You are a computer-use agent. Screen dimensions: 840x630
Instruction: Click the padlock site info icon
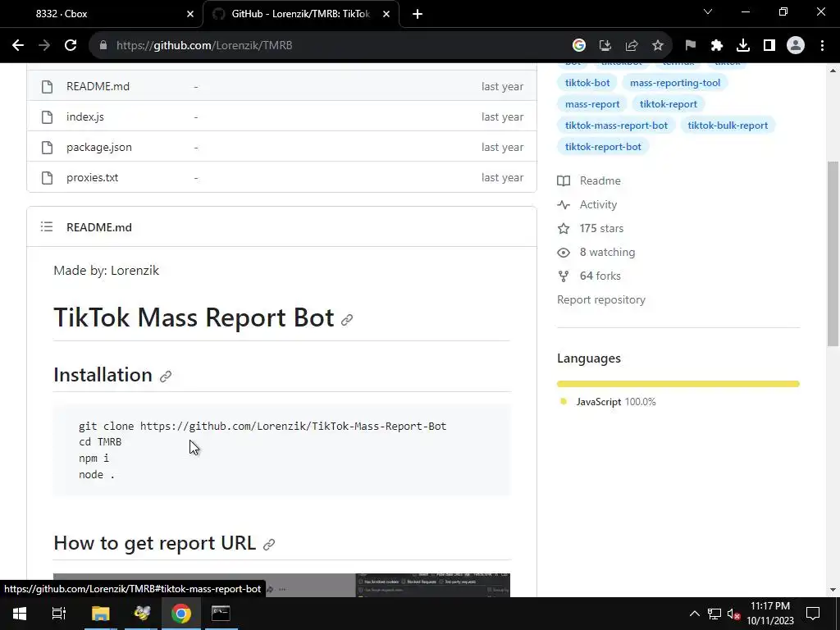(x=103, y=46)
